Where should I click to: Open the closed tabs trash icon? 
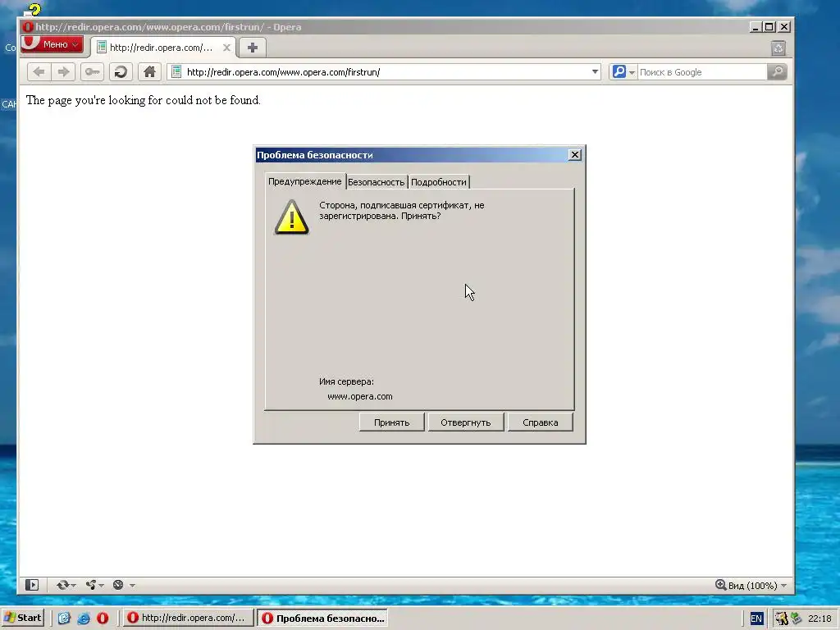778,48
